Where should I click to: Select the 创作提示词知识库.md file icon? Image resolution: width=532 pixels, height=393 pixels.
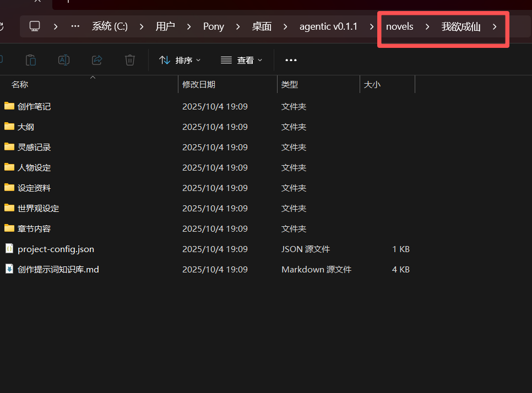tap(9, 269)
